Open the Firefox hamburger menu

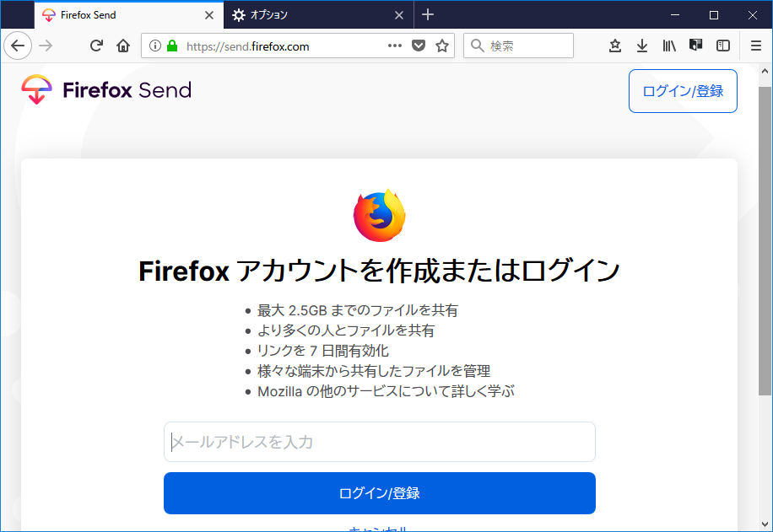[x=754, y=46]
